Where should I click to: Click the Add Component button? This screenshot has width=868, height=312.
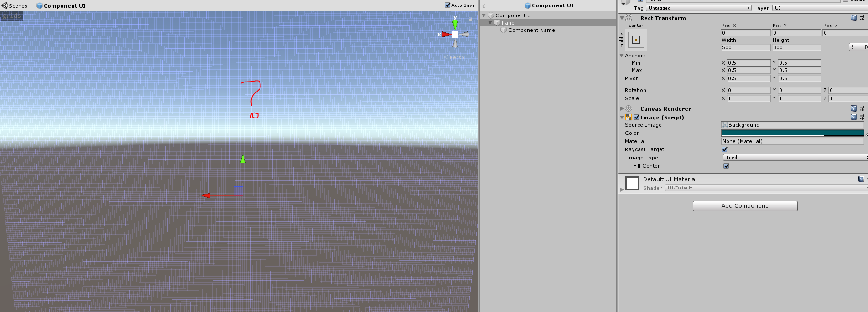(745, 206)
